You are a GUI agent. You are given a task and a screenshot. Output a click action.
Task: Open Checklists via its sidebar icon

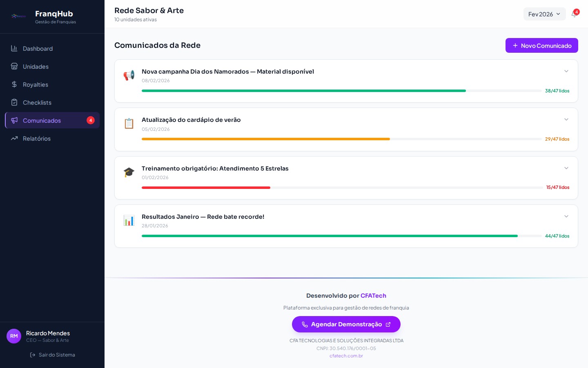tap(14, 102)
